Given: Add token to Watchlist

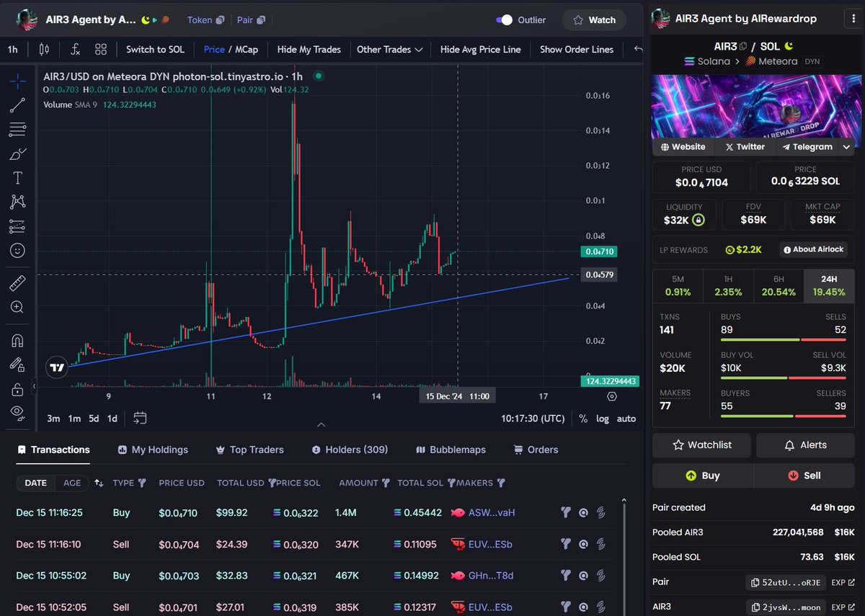Looking at the screenshot, I should tap(701, 445).
